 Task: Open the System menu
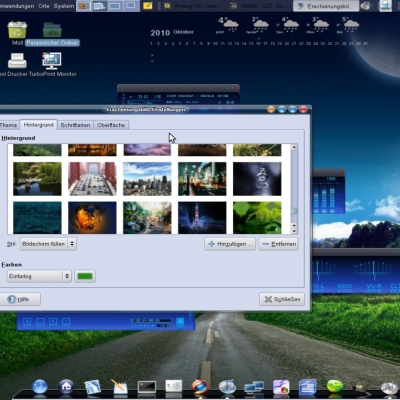point(64,6)
